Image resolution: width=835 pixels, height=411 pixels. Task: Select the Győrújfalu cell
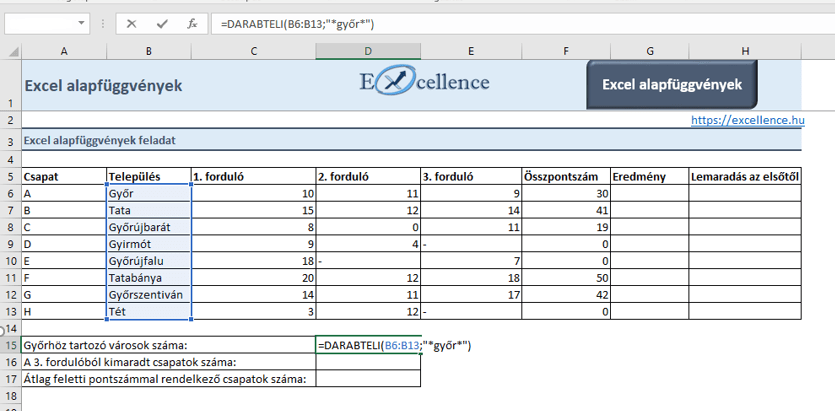click(x=149, y=261)
